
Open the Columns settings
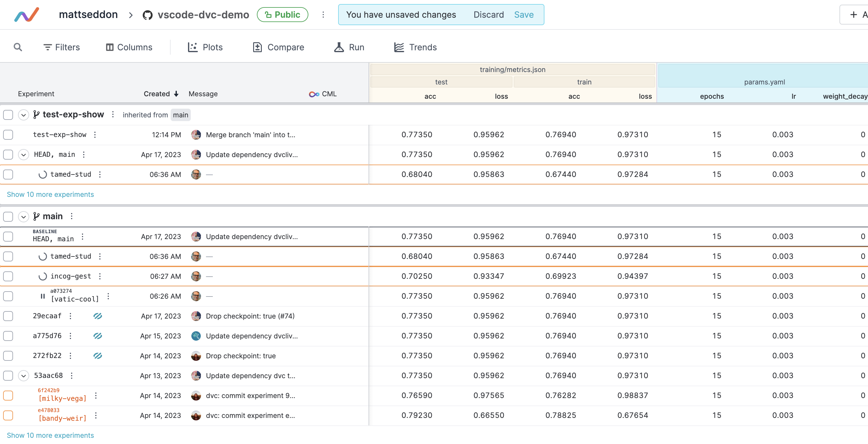tap(129, 47)
